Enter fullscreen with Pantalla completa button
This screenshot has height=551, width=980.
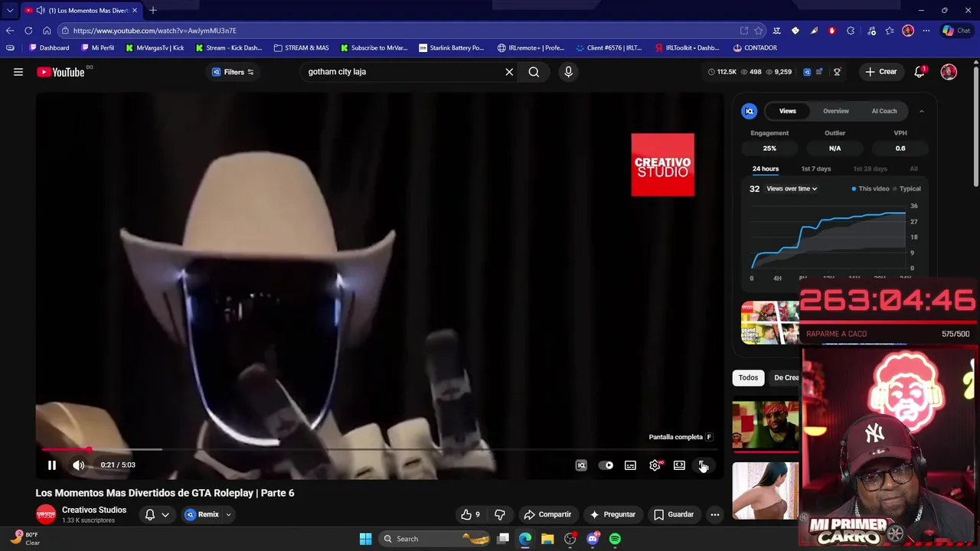[704, 465]
